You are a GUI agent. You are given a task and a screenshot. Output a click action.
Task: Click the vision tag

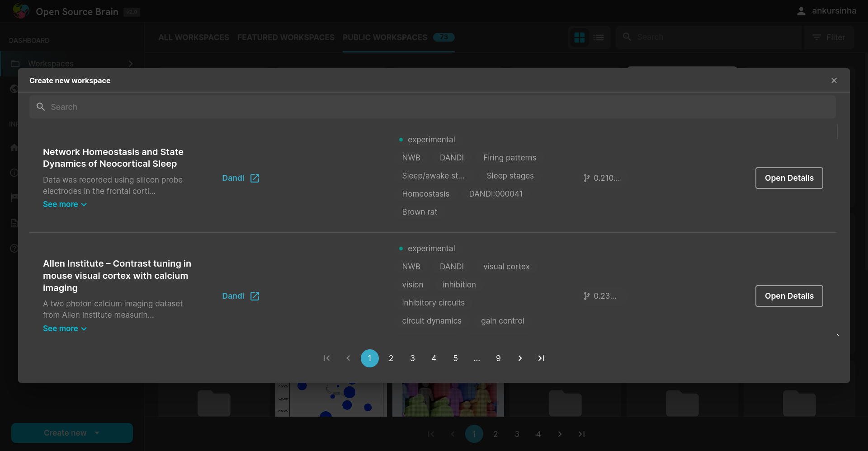pos(413,285)
